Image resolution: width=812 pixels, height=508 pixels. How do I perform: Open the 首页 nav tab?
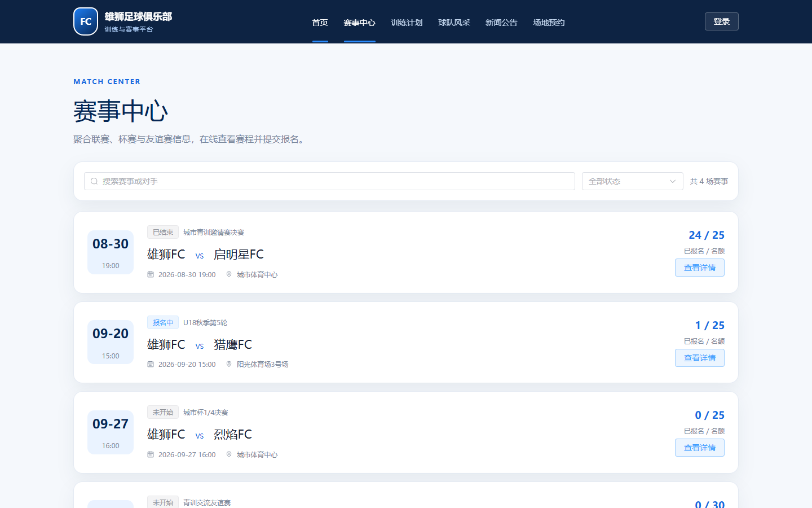point(320,23)
